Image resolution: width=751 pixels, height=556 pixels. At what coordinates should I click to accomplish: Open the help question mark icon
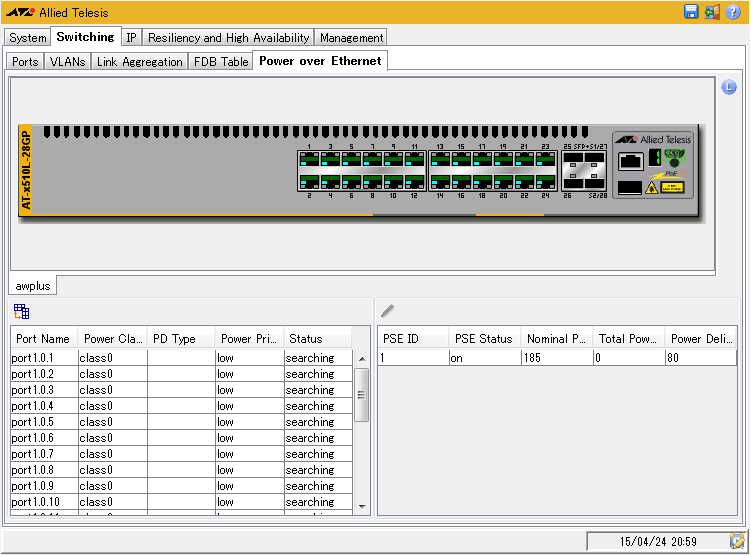(x=733, y=12)
